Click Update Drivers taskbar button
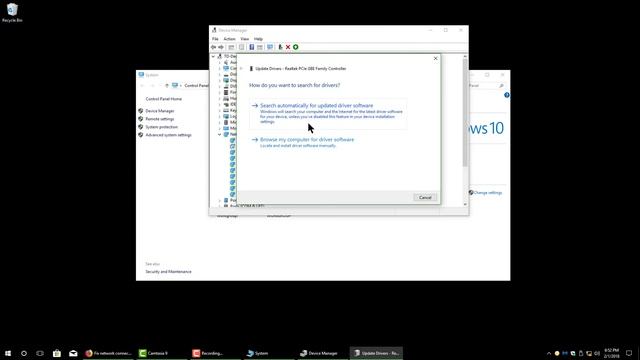The height and width of the screenshot is (360, 640). [x=376, y=353]
